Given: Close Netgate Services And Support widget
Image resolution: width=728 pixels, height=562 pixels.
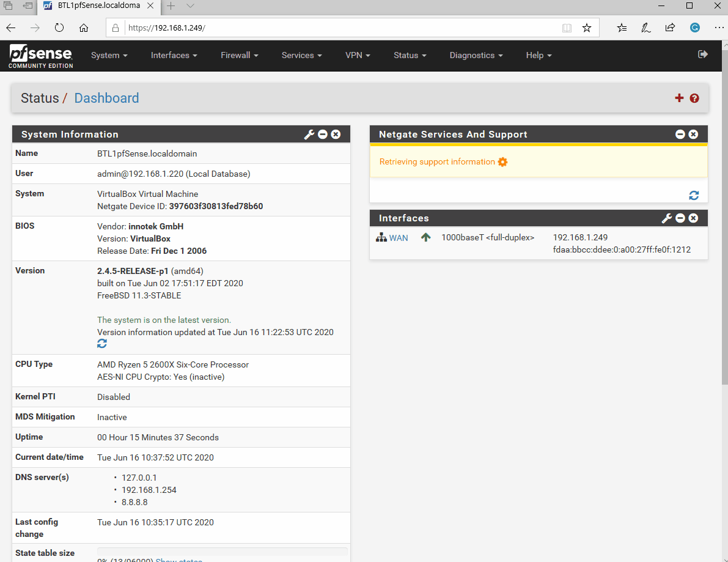Looking at the screenshot, I should 693,134.
